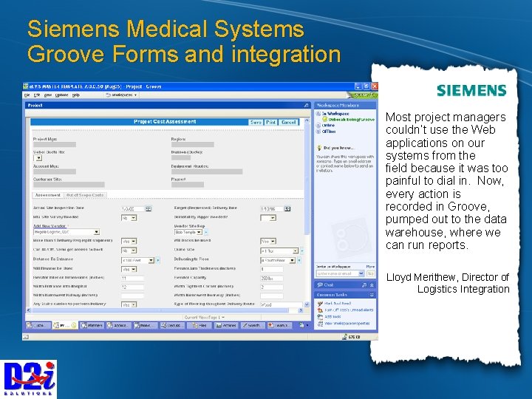Switch to the Discuss tool tab
Screen dimensions: 532x399
pos(172,325)
